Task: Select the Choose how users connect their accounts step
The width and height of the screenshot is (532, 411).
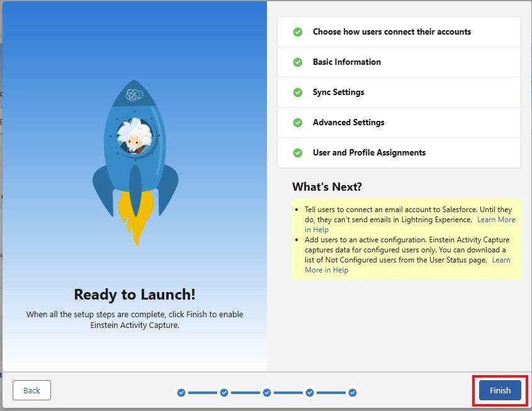Action: click(x=399, y=32)
